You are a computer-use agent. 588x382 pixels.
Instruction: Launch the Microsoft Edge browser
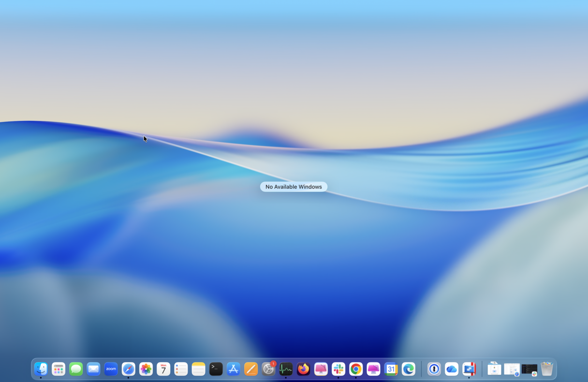[x=408, y=369]
